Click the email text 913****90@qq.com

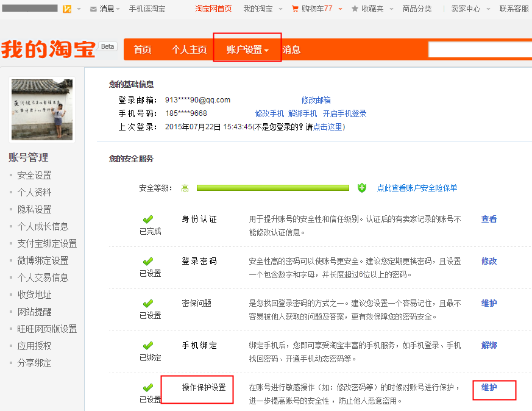coord(197,100)
